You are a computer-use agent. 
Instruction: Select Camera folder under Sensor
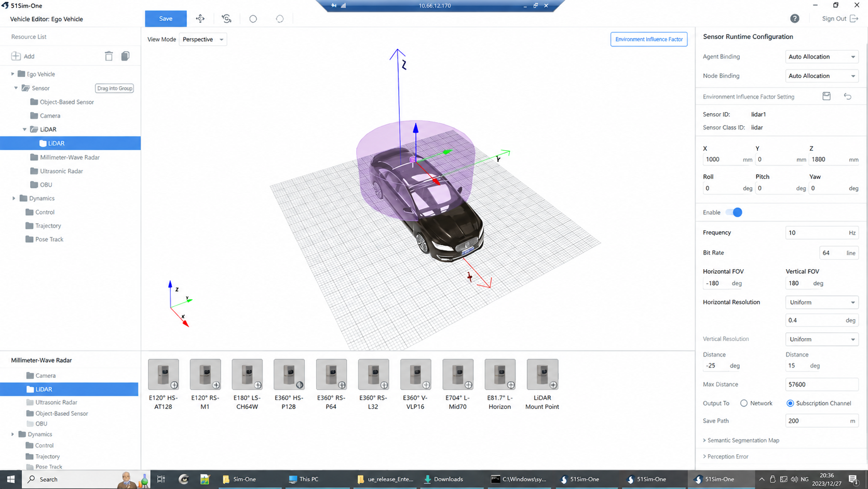point(50,116)
